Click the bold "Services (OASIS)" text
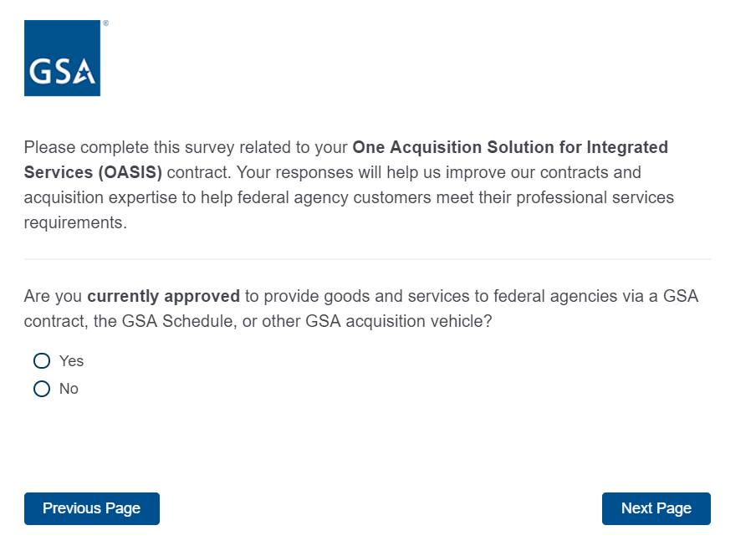 93,173
